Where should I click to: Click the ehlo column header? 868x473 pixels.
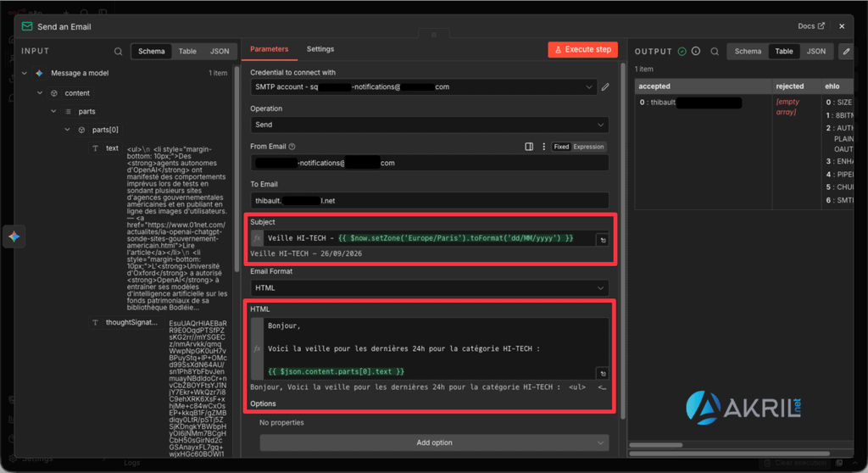pyautogui.click(x=837, y=86)
